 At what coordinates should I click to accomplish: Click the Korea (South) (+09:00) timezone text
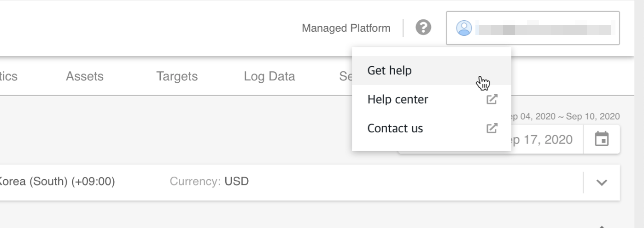(57, 182)
